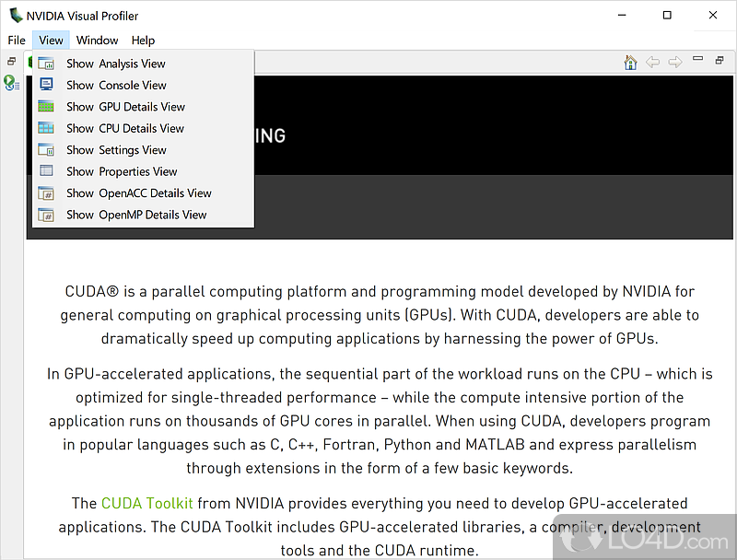Screen dimensions: 737x560
Task: Click the Analysis View icon
Action: coord(46,64)
